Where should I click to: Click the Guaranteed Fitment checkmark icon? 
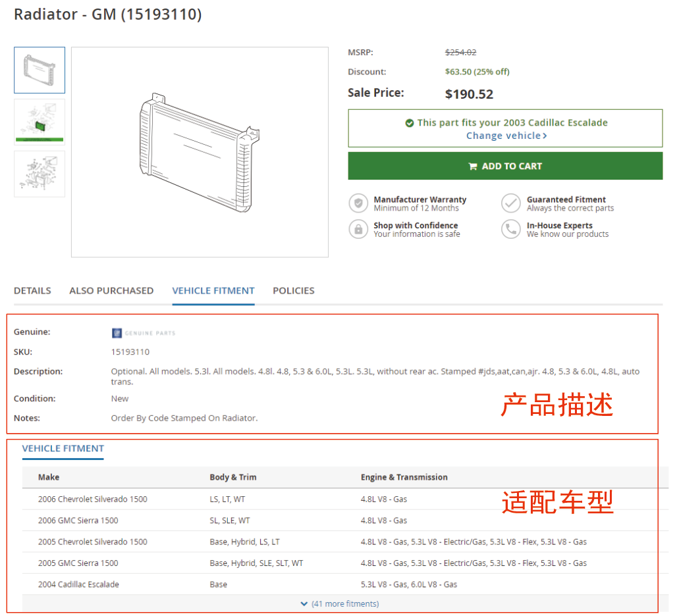coord(511,203)
